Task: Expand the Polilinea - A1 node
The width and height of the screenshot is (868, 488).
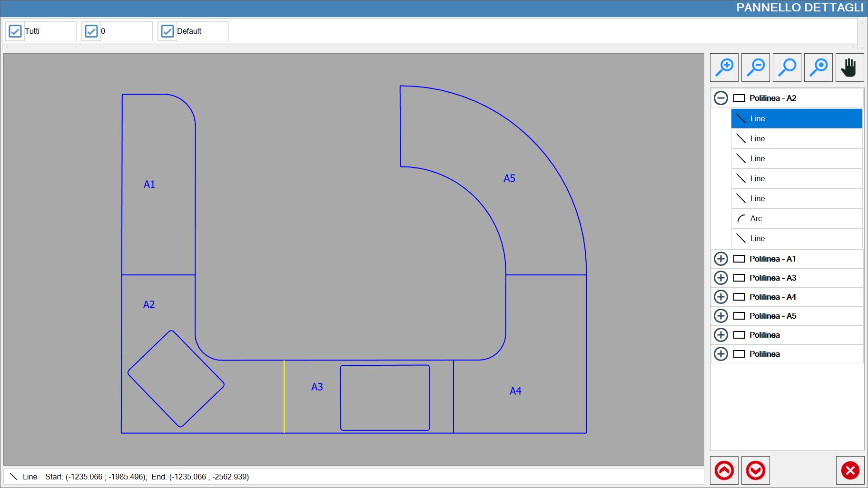Action: 721,259
